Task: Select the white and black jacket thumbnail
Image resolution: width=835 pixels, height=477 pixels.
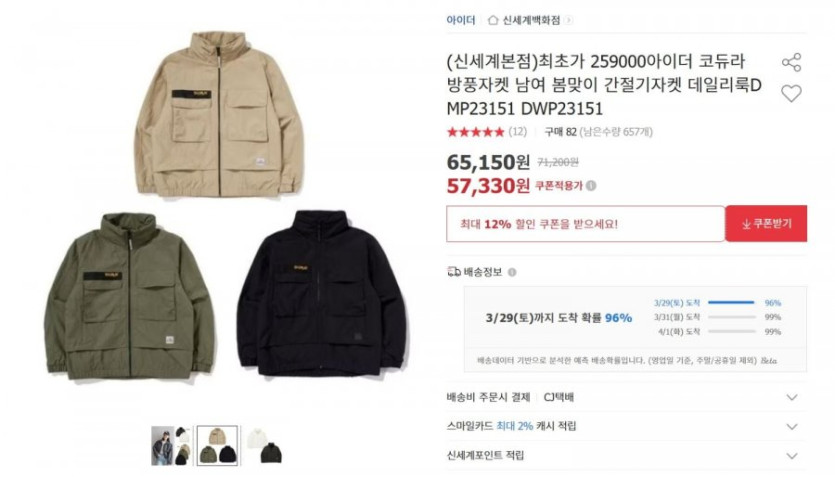Action: (x=264, y=446)
